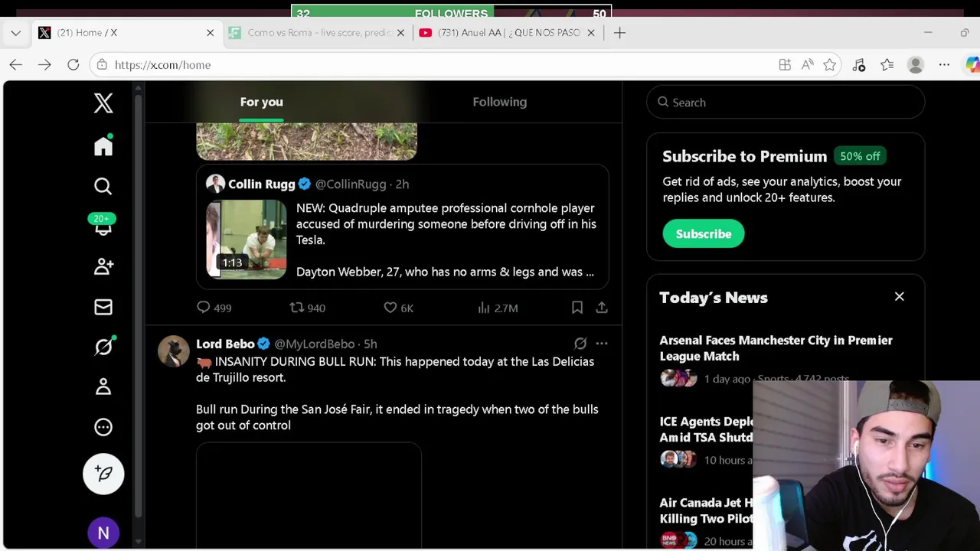Like the Collin Rugg post, 6K likes
980x551 pixels.
tap(398, 308)
